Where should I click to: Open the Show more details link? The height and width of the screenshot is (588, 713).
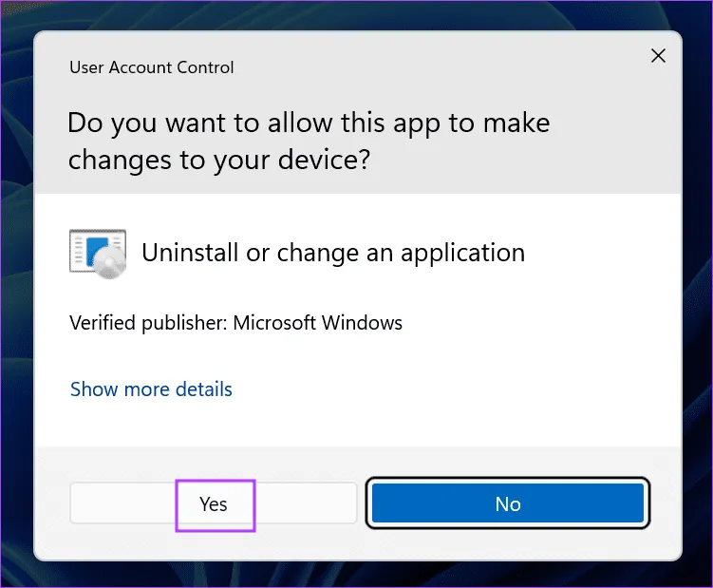pos(151,389)
